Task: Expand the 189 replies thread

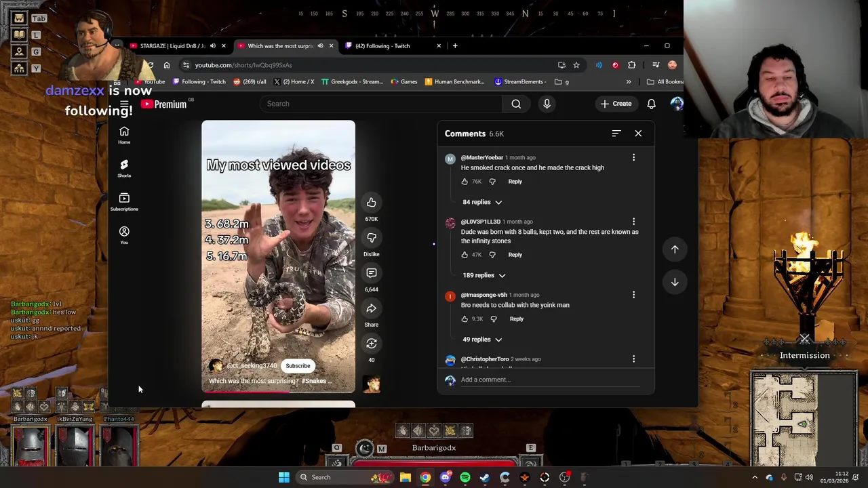Action: click(x=484, y=275)
